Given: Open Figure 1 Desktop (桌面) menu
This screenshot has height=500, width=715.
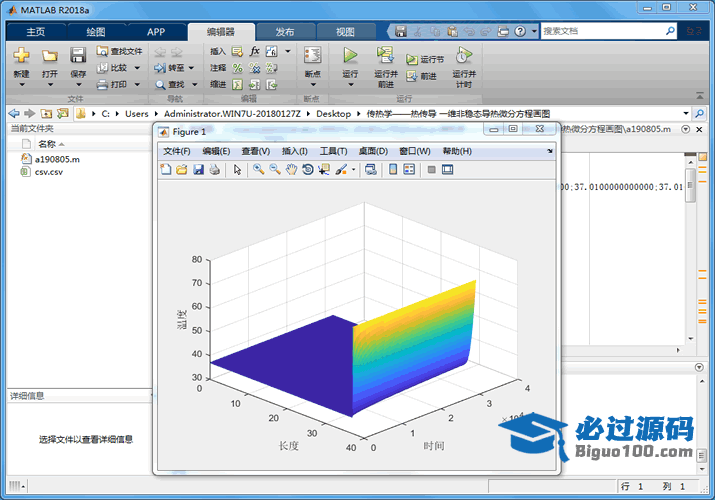Looking at the screenshot, I should click(x=373, y=151).
